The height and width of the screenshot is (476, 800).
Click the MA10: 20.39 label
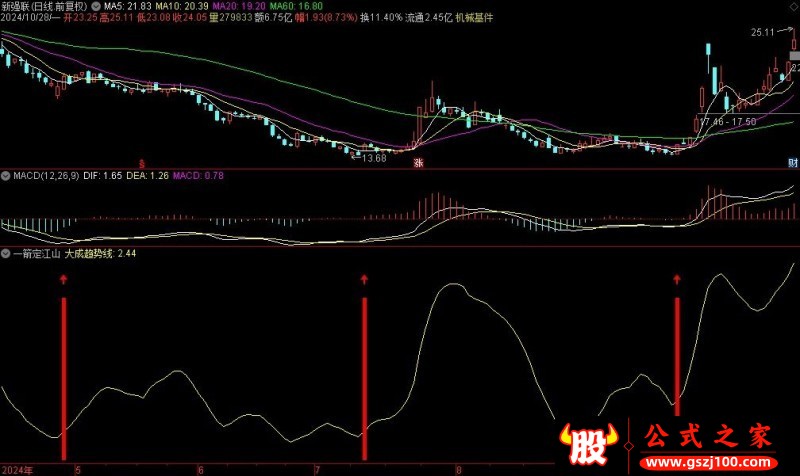coord(182,7)
